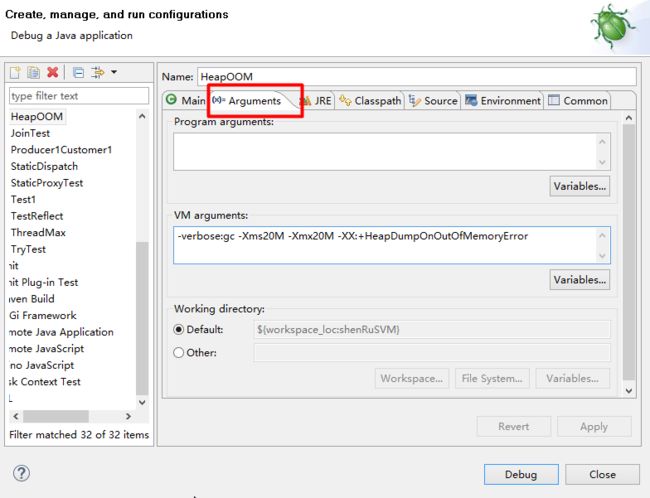Click Arguments panel scroll up arrow
650x498 pixels.
pos(629,118)
